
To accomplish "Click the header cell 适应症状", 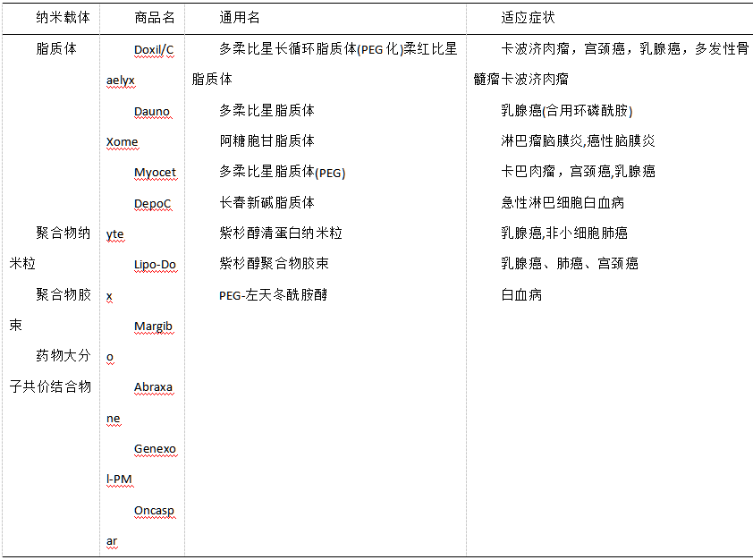I will (x=528, y=18).
